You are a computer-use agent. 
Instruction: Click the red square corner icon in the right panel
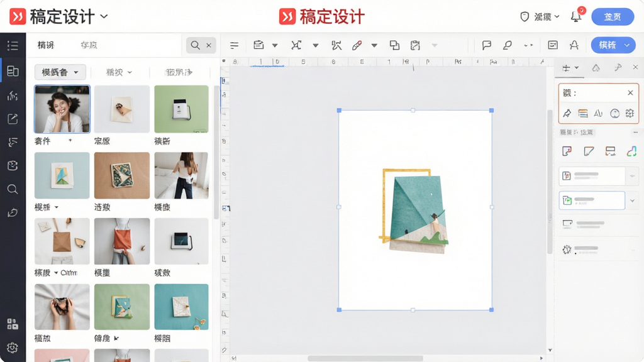click(567, 151)
